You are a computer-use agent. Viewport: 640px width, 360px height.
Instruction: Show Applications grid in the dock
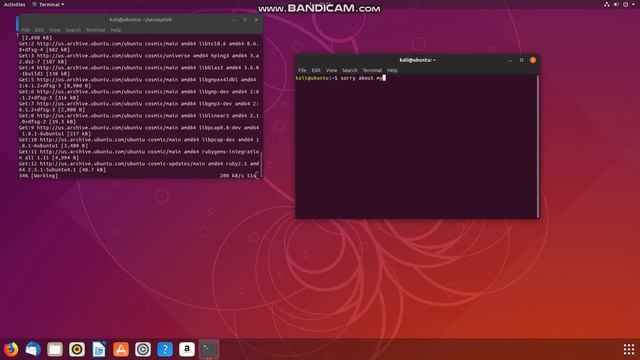tap(629, 349)
